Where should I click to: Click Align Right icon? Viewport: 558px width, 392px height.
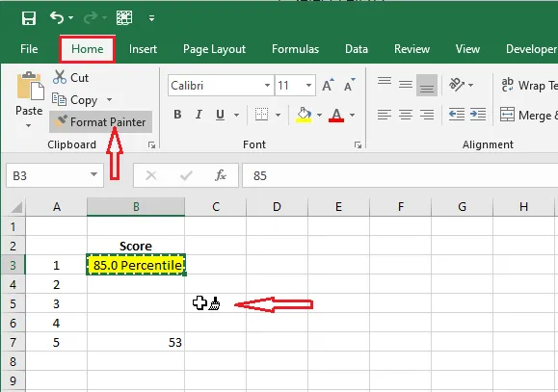[427, 115]
